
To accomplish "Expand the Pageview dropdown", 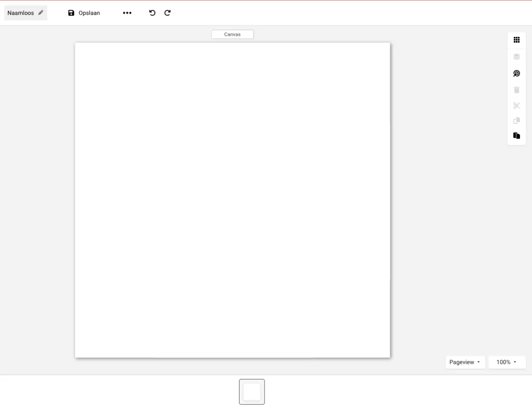I will (465, 362).
